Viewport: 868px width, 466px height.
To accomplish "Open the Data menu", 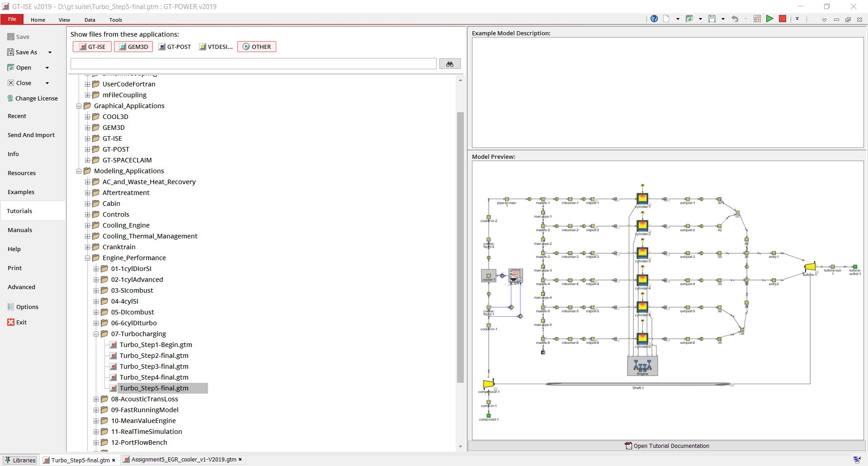I will pos(90,19).
